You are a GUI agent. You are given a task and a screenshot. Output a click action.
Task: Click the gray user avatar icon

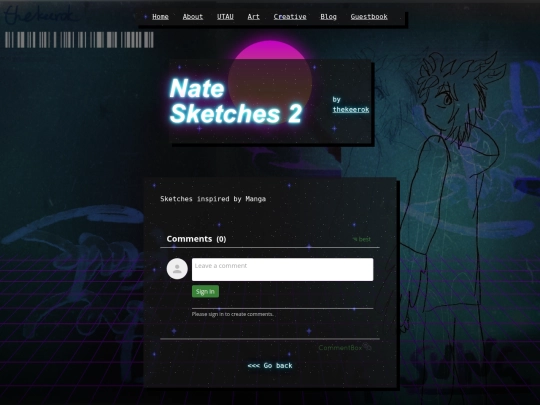(177, 269)
